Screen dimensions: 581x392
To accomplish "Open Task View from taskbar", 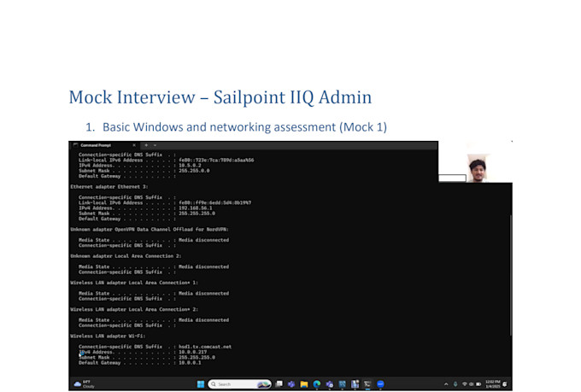I will point(279,383).
